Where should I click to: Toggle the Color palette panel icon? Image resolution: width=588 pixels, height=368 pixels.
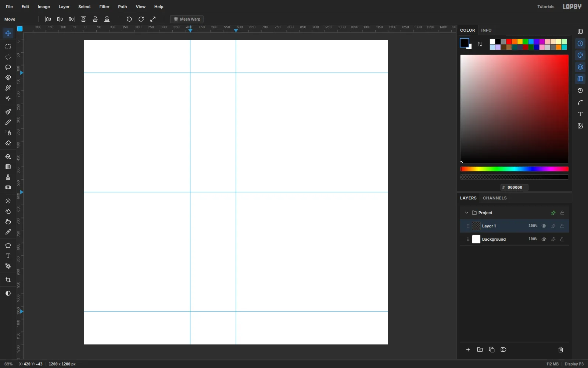point(580,55)
